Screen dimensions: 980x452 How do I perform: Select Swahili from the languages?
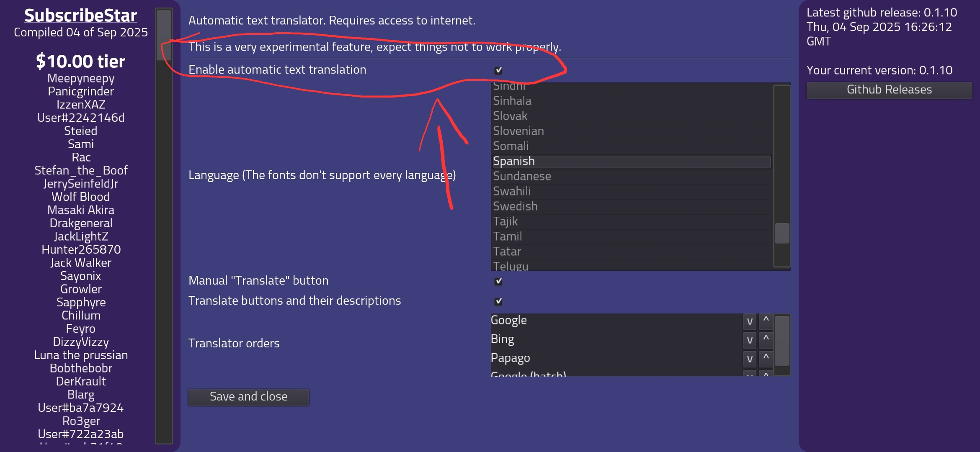[x=631, y=191]
